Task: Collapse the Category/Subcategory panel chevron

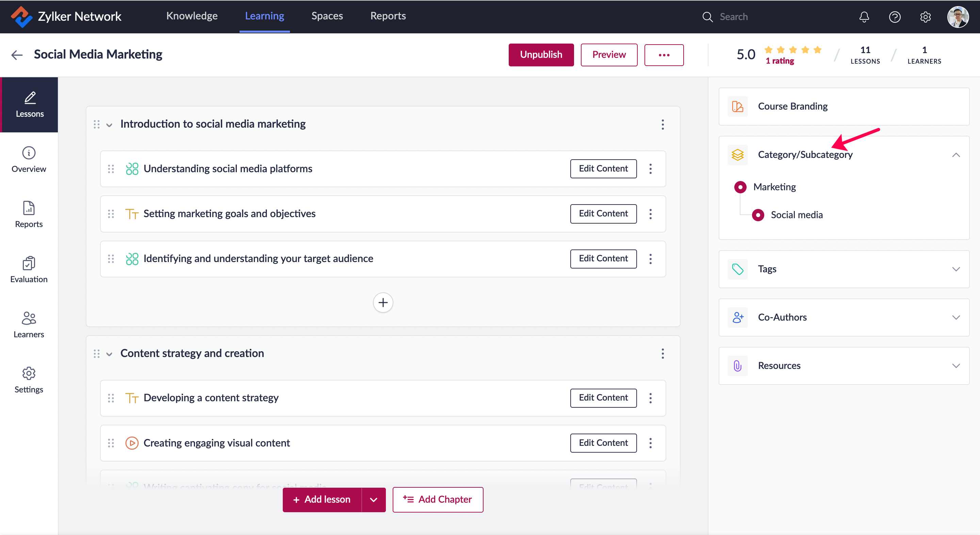Action: click(955, 155)
